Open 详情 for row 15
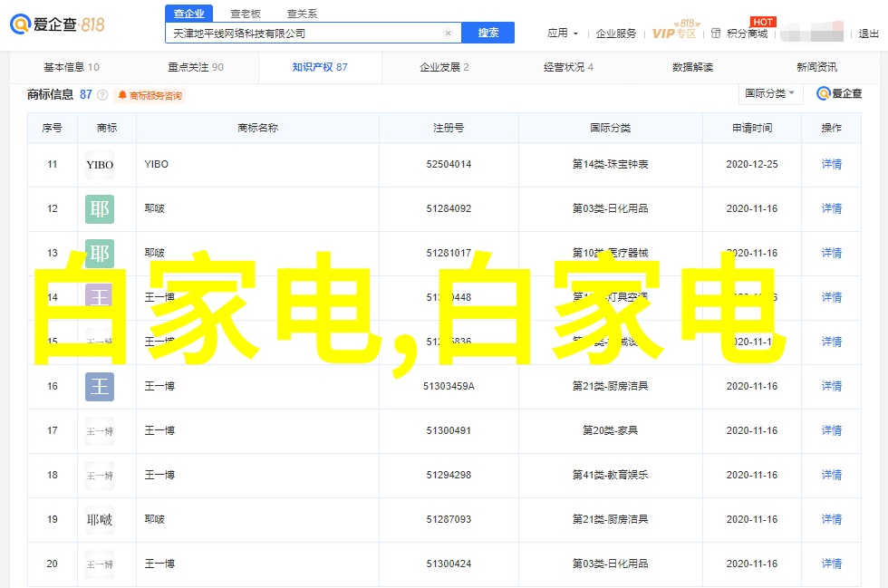This screenshot has height=588, width=888. (832, 342)
